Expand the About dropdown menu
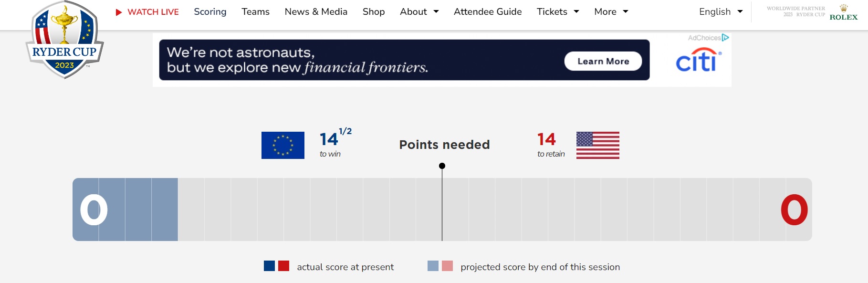The height and width of the screenshot is (283, 868). [x=419, y=11]
